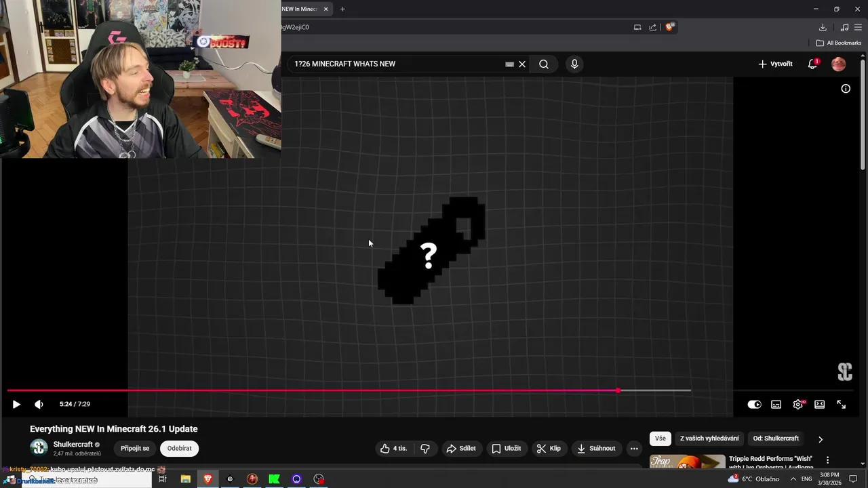Like the video with 4 tis. thumbs up

[x=393, y=449]
